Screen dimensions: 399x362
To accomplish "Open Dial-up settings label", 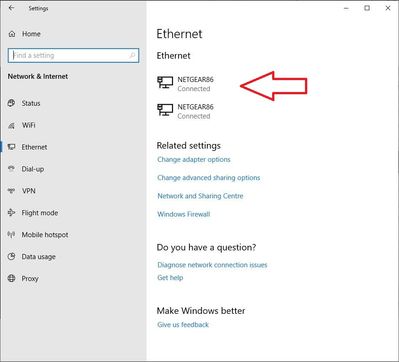I will pos(33,169).
